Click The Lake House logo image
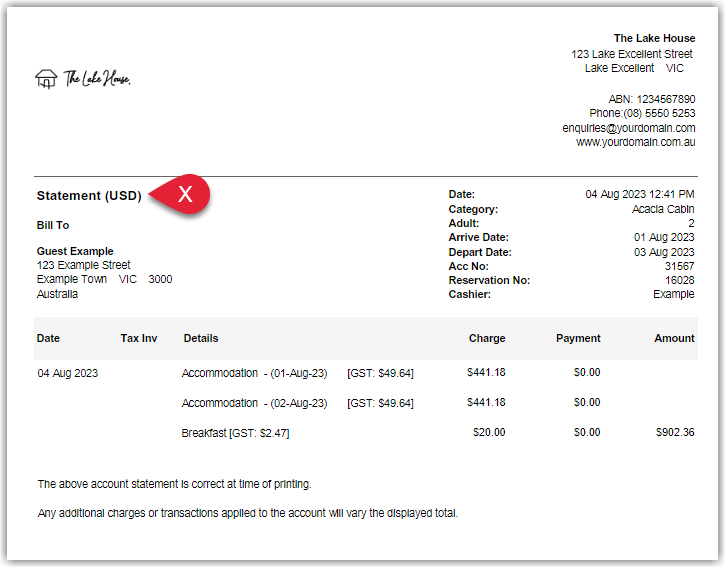726x568 pixels. click(x=83, y=79)
